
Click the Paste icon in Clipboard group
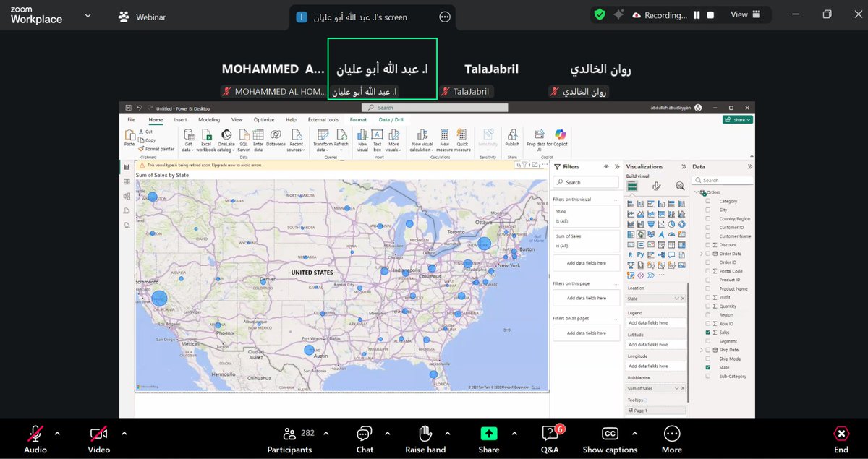tap(129, 134)
